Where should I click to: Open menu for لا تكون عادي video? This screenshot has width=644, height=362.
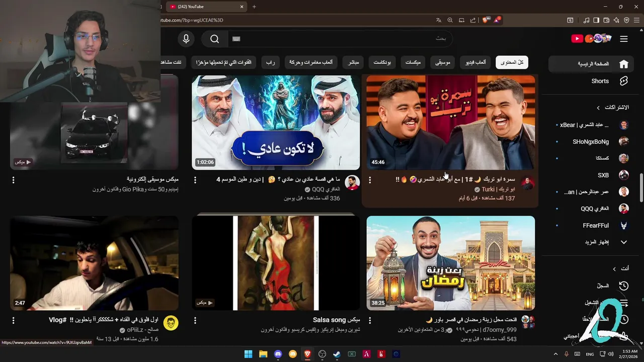(195, 179)
